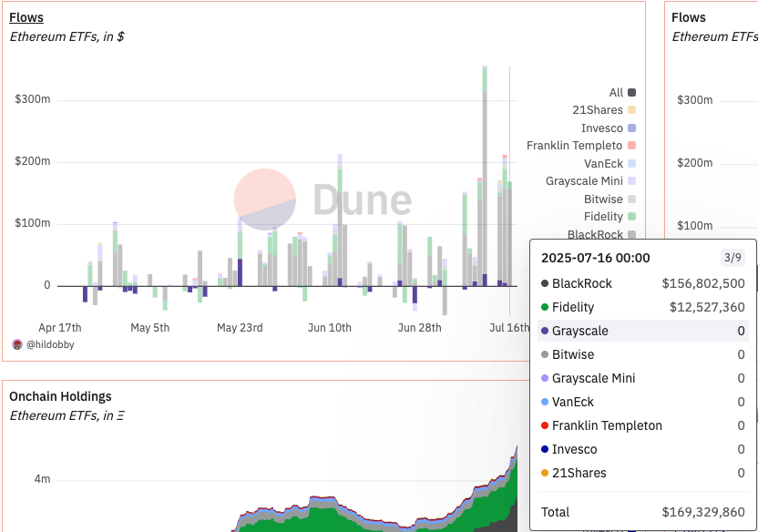Toggle the VanEck legend entry
Viewport: 758px width, 532px height.
[x=609, y=163]
